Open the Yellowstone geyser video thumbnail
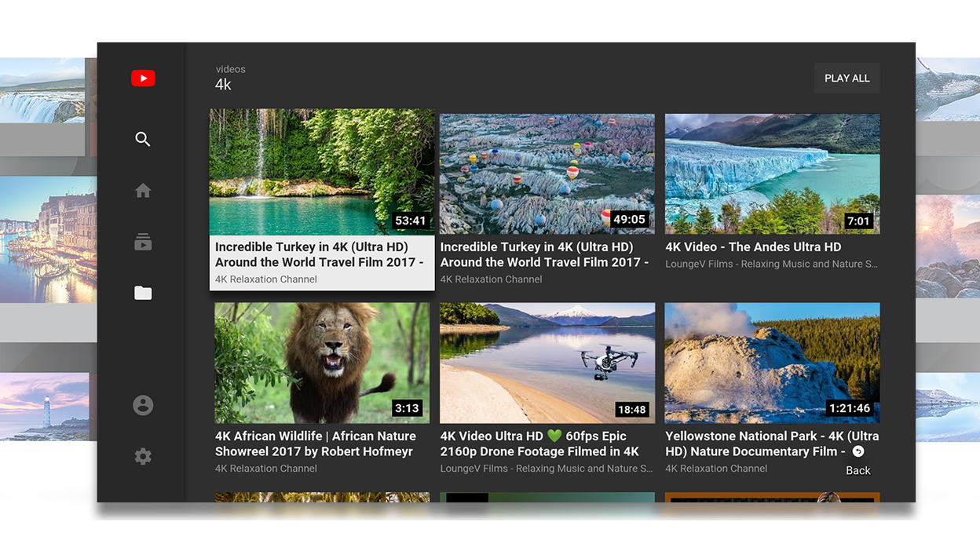 [772, 363]
